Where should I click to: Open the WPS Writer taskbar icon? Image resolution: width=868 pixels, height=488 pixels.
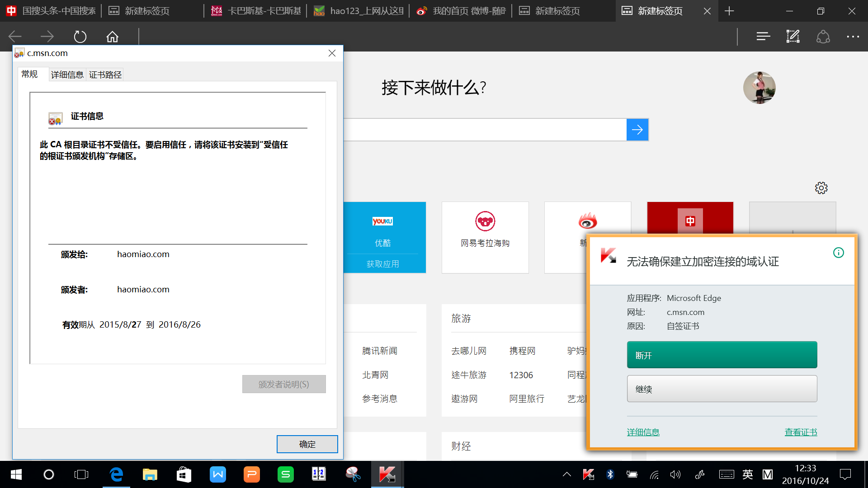tap(218, 474)
